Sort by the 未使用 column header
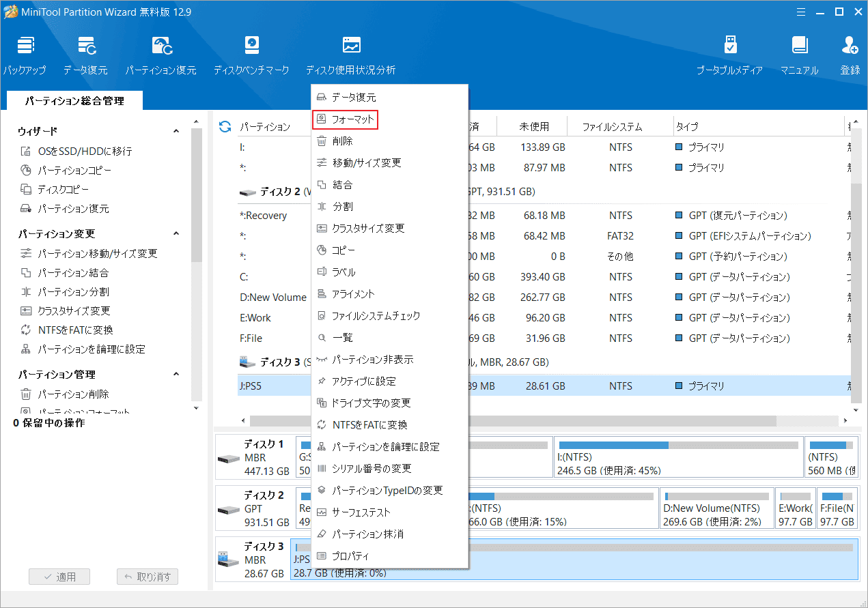Viewport: 868px width, 608px height. 534,126
